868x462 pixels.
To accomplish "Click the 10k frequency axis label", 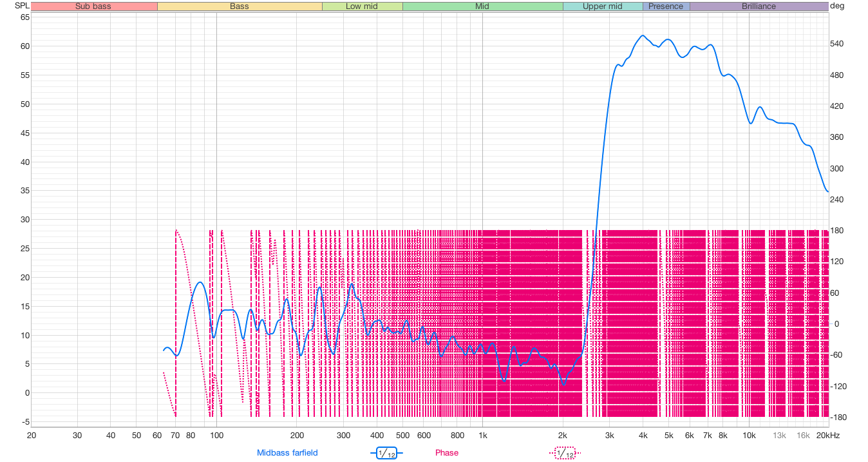I will coord(749,436).
